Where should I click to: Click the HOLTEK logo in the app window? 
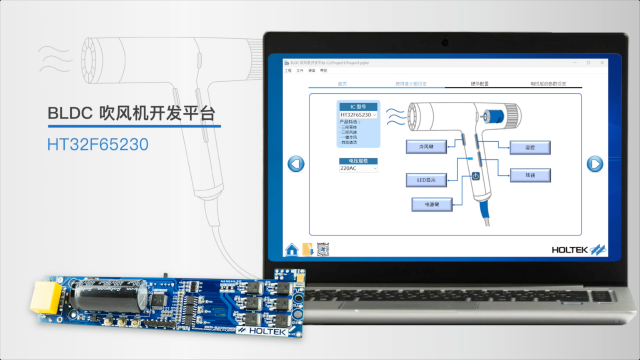coord(578,249)
